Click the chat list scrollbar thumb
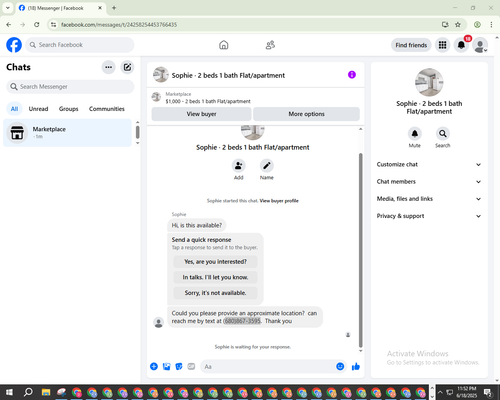Screen dimensions: 500x400 [x=137, y=132]
